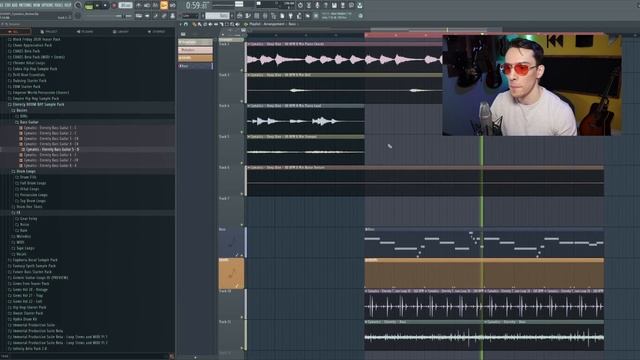Open the Hip Hop Starter Pack folder
The height and width of the screenshot is (360, 640).
click(29, 307)
